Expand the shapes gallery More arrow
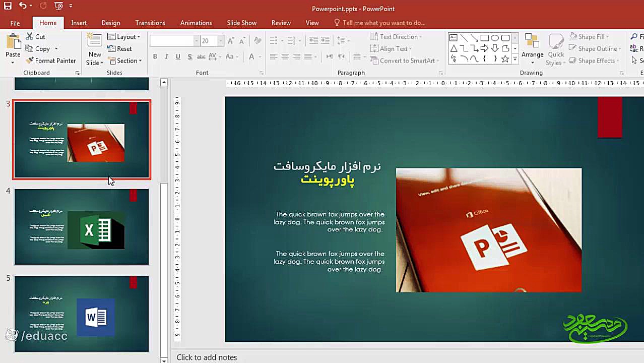644x363 pixels. 515,59
